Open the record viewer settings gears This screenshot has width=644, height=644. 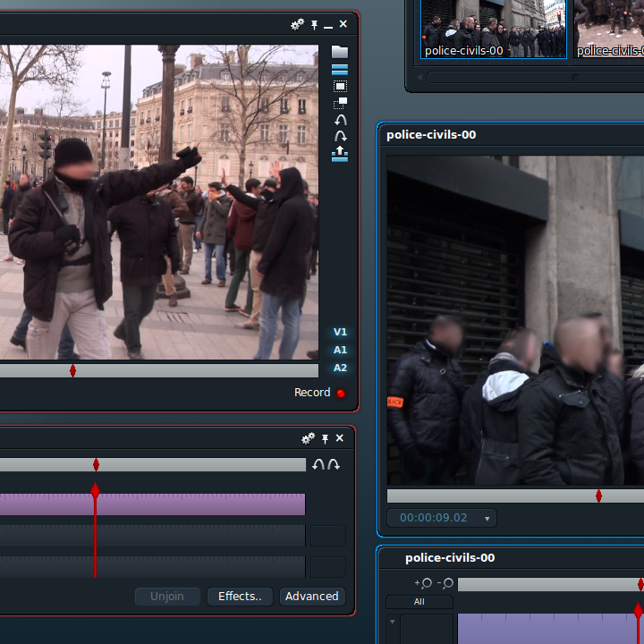pyautogui.click(x=297, y=25)
